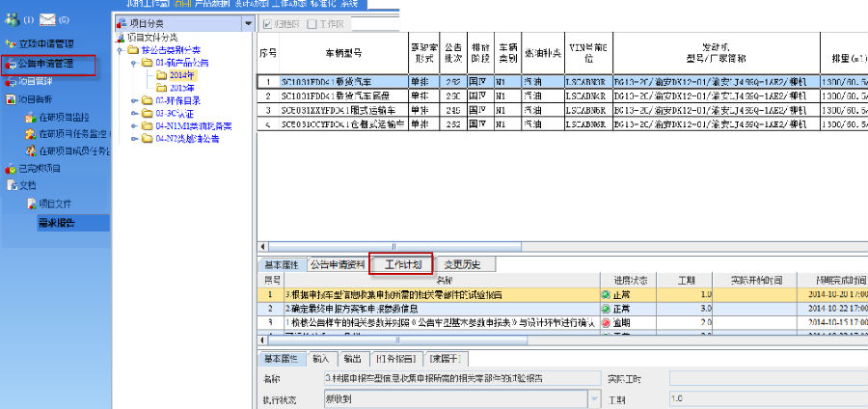The width and height of the screenshot is (868, 409).
Task: Open the 项目分类 dropdown arrow
Action: [248, 24]
